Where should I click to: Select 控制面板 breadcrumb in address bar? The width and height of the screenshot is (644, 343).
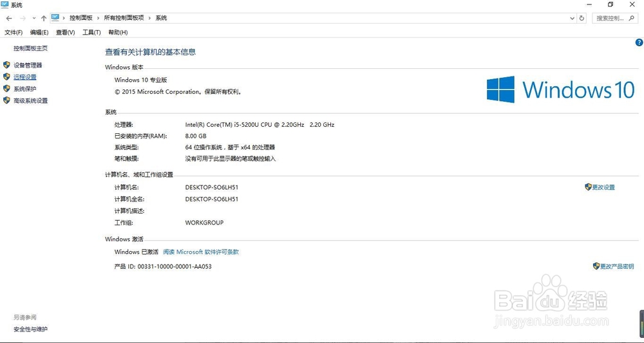click(x=81, y=18)
